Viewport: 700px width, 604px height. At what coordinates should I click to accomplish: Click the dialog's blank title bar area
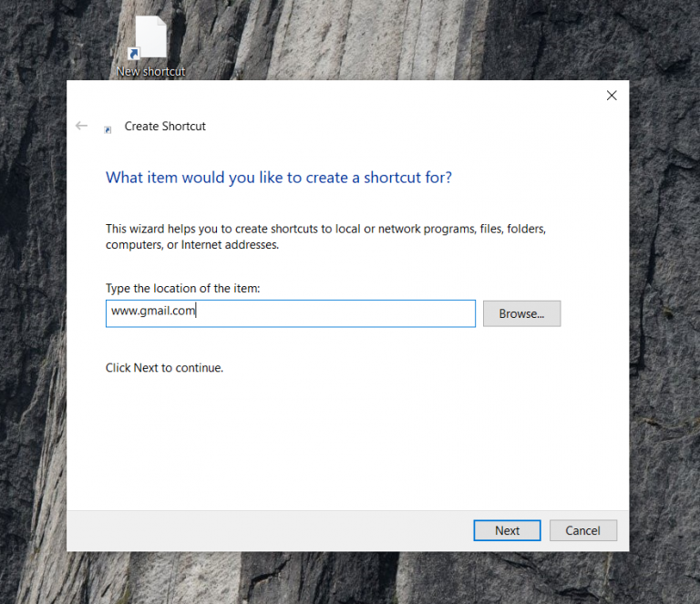coord(365,96)
